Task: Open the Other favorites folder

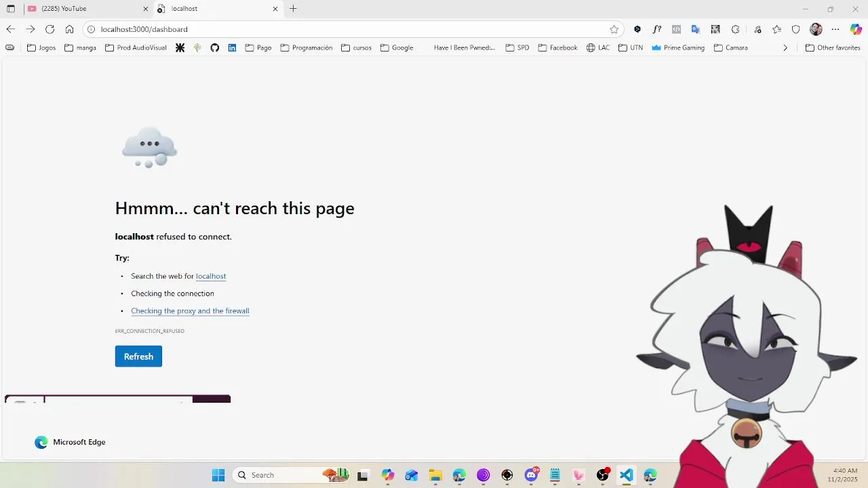Action: point(833,47)
